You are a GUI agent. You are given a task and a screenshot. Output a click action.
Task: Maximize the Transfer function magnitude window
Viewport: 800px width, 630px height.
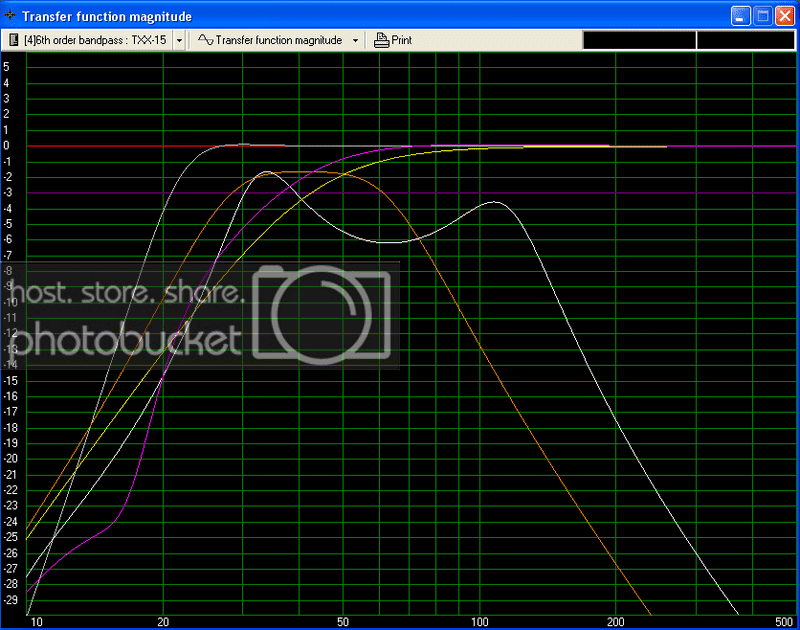point(763,16)
